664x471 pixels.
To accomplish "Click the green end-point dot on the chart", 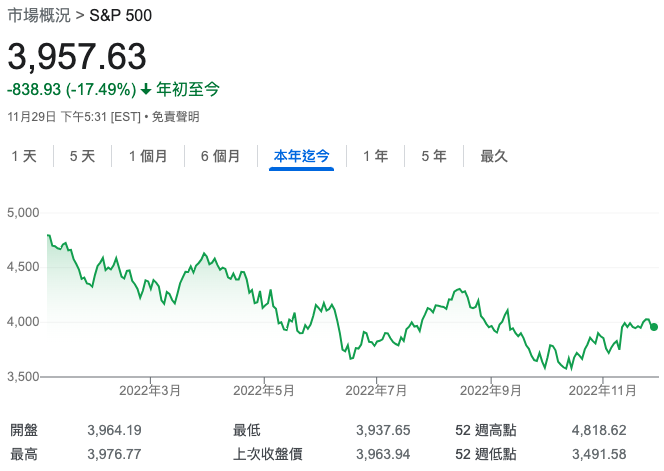I will pos(654,327).
